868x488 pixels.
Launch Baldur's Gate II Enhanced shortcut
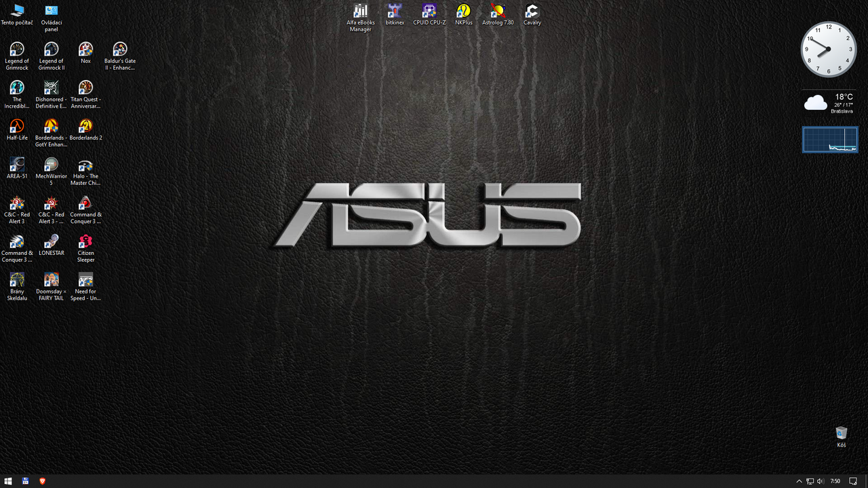pos(120,56)
